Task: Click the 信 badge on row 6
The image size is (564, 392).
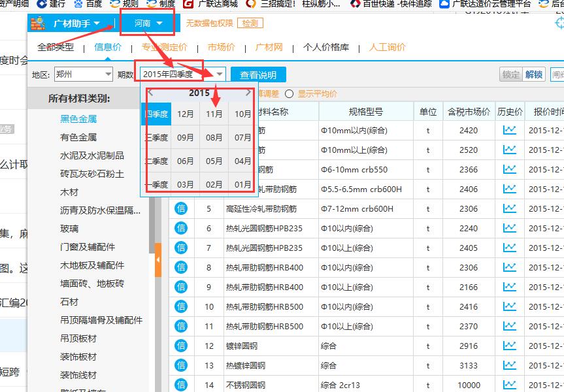Action: point(181,228)
